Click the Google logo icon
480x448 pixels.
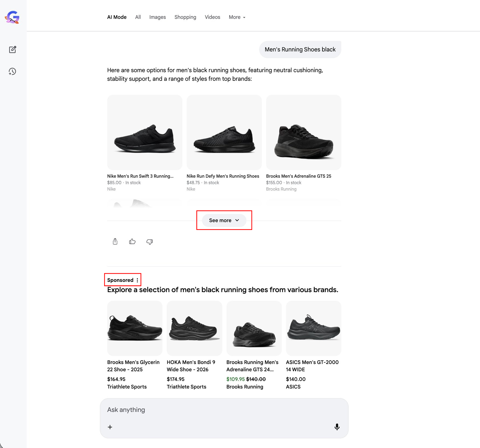pos(12,17)
